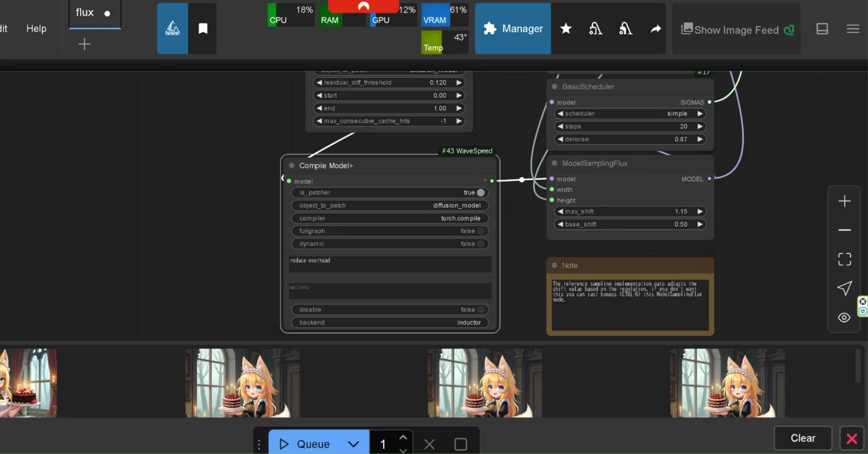
Task: Increase end value with right arrow
Action: 459,108
